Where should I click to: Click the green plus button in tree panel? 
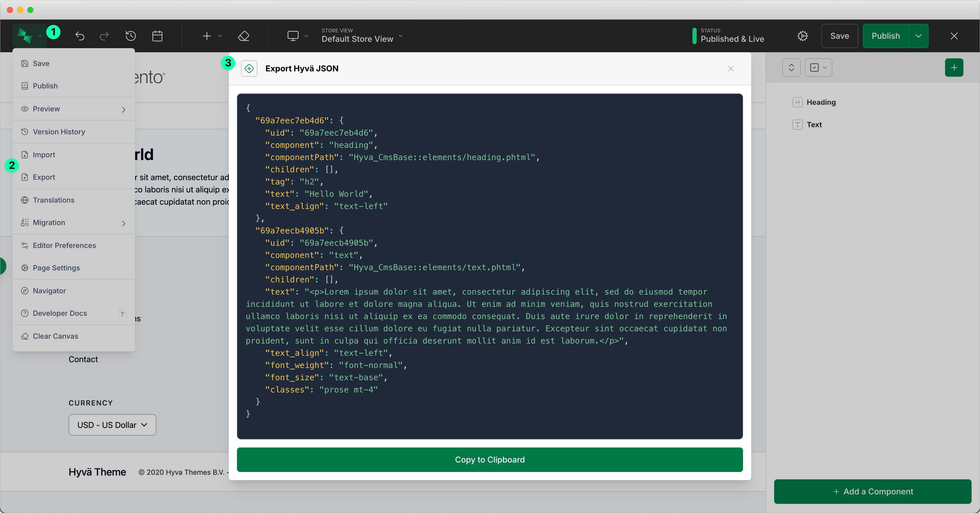(x=954, y=68)
